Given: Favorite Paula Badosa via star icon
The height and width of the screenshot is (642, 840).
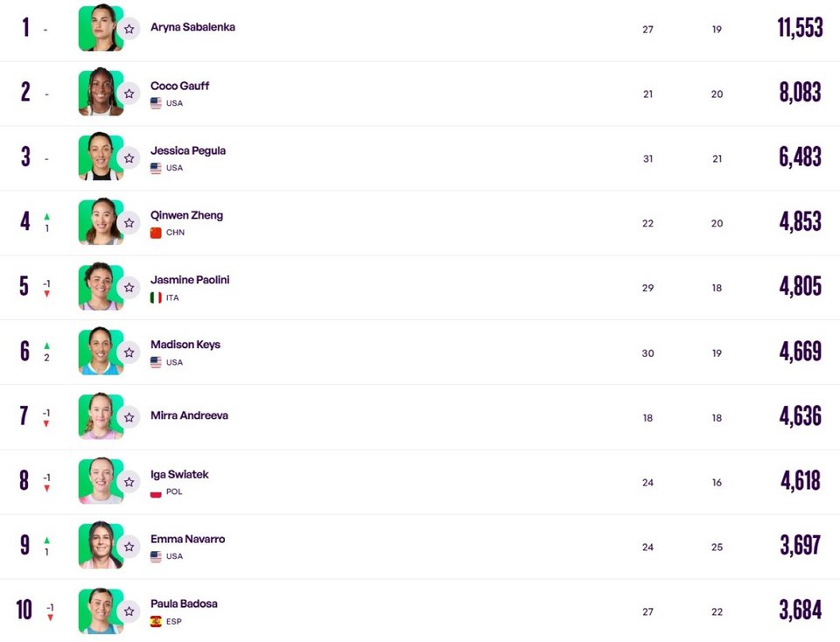Looking at the screenshot, I should coord(129,611).
